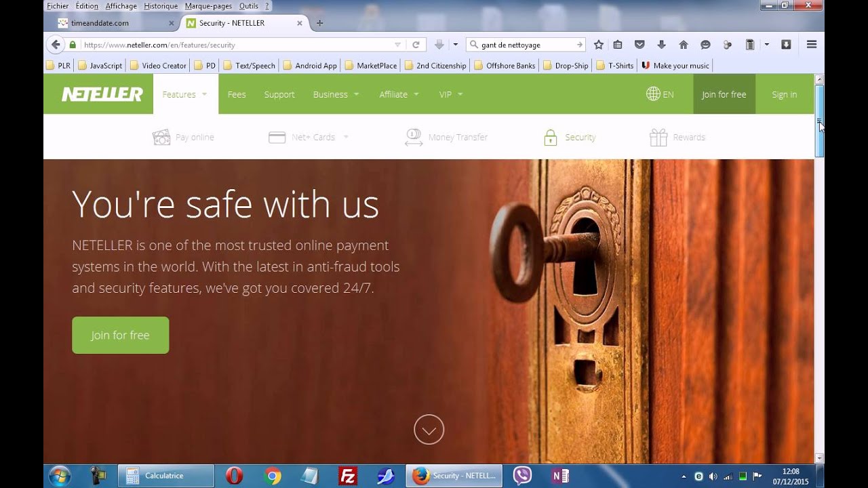
Task: Click the Rewards gift box icon
Action: coord(658,137)
